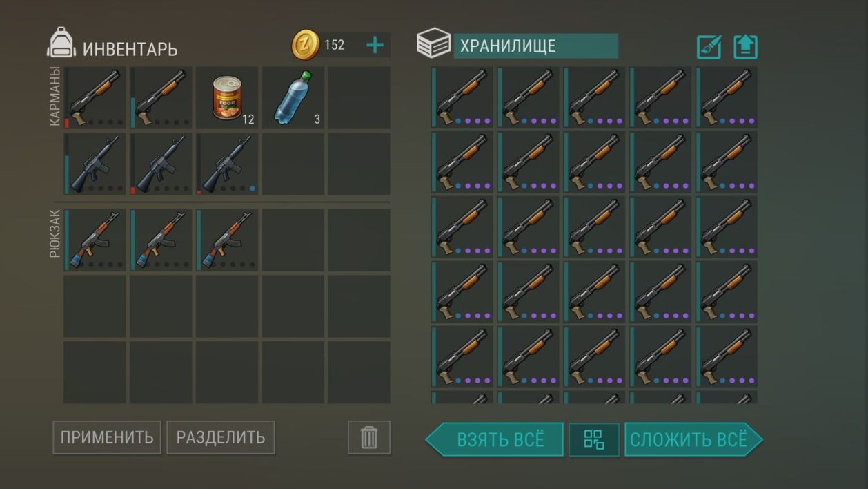Click the storage crate icon

pos(433,44)
